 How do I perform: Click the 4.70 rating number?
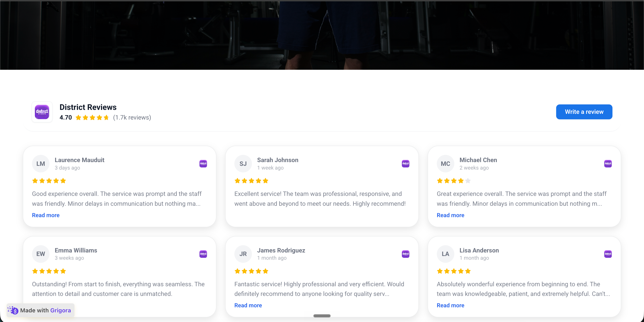(x=66, y=117)
